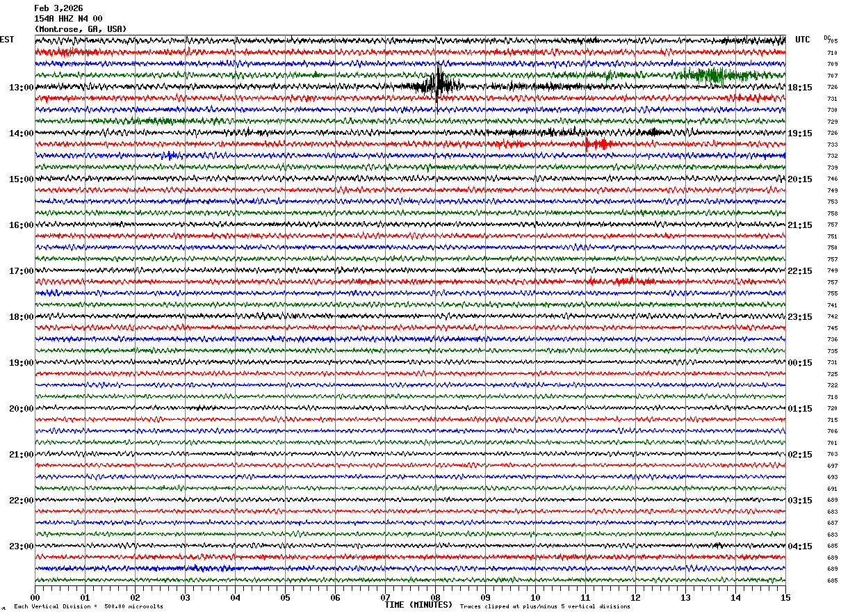This screenshot has width=841, height=616.
Task: Select the 20:15 UTC row label
Action: [800, 179]
